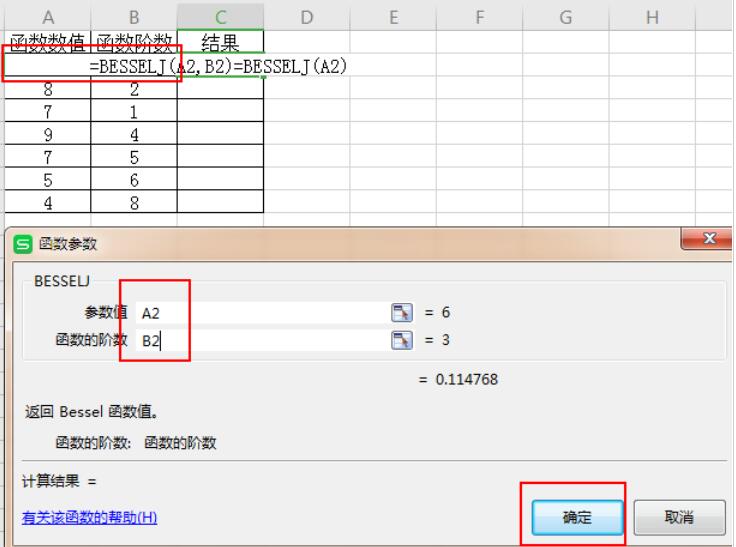Click the 返回 Bessel 函数值 description
The height and width of the screenshot is (547, 736).
[91, 412]
